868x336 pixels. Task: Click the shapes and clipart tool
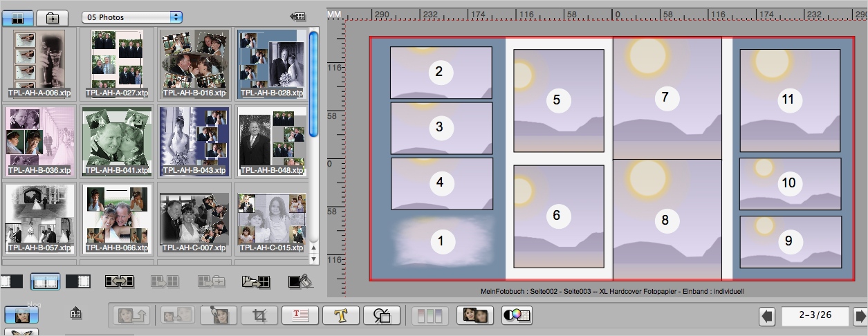[382, 315]
